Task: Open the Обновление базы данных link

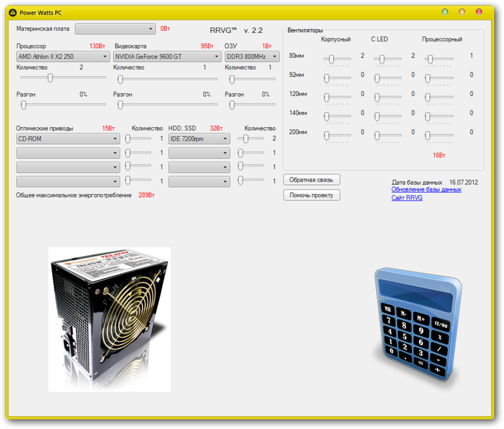Action: [x=426, y=190]
